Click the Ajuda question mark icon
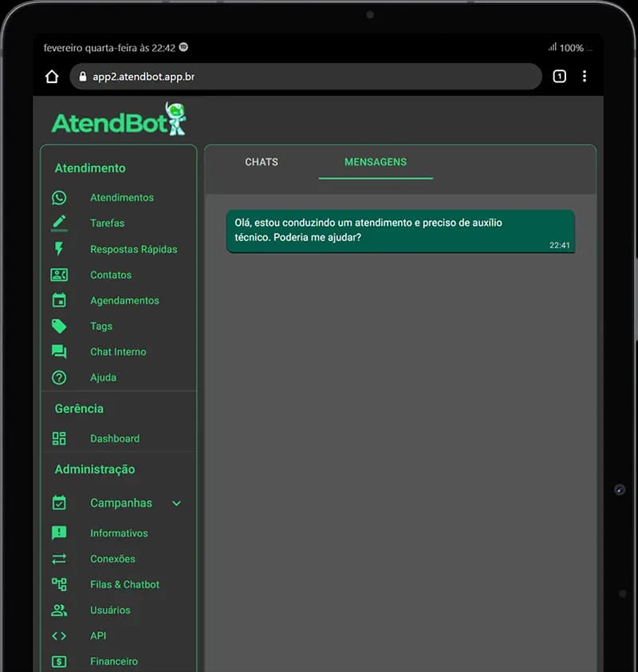Viewport: 638px width, 672px height. pyautogui.click(x=59, y=378)
